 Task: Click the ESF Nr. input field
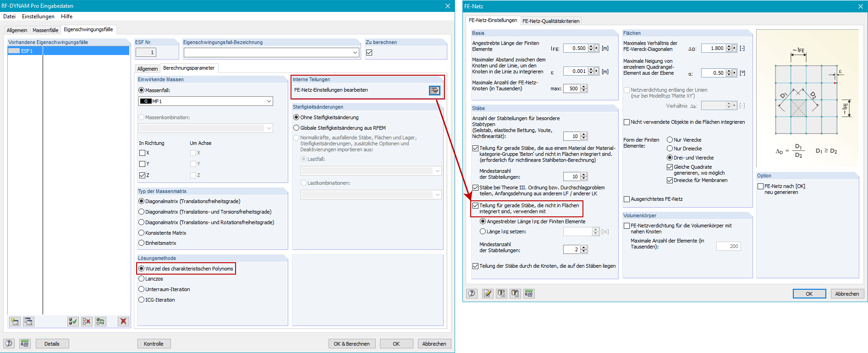click(146, 52)
